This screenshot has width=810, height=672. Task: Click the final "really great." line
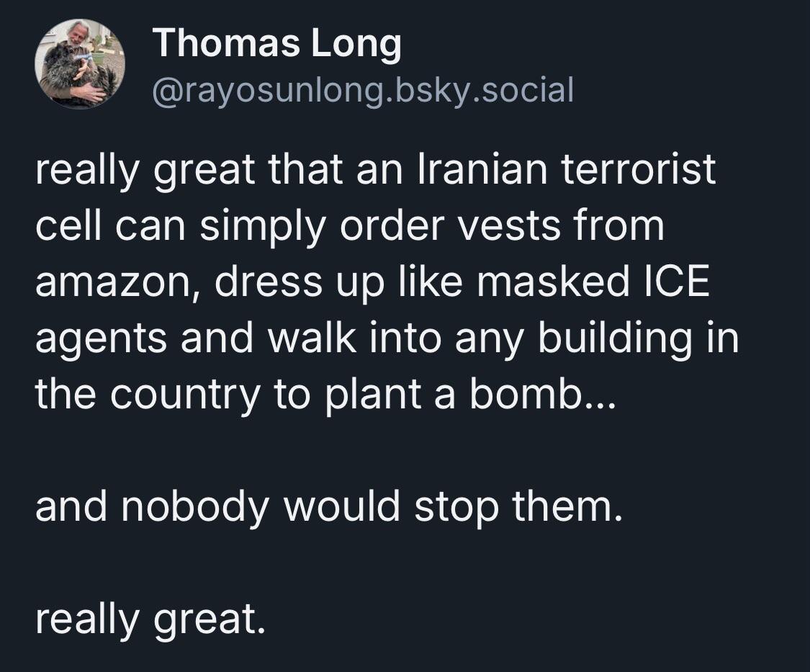click(146, 619)
